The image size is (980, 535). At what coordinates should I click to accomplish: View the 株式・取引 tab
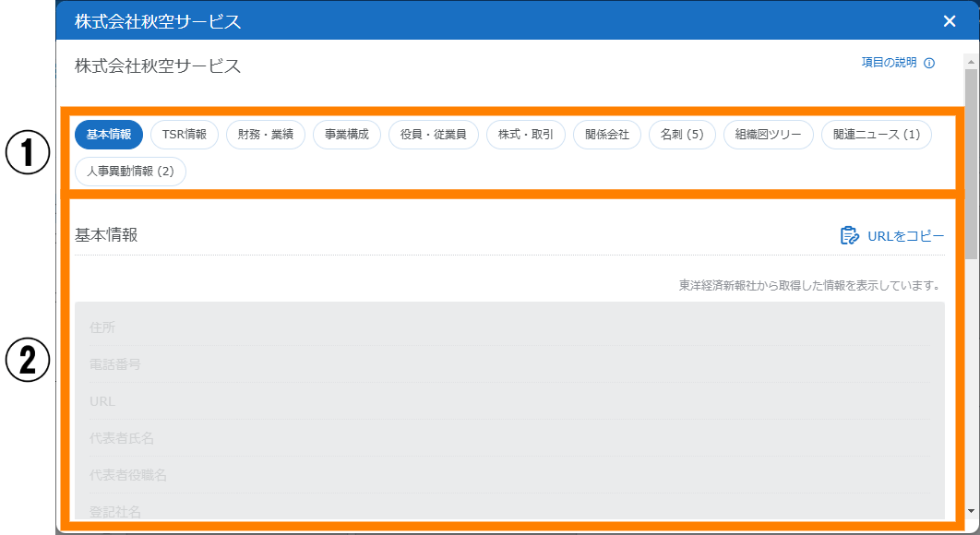coord(526,135)
